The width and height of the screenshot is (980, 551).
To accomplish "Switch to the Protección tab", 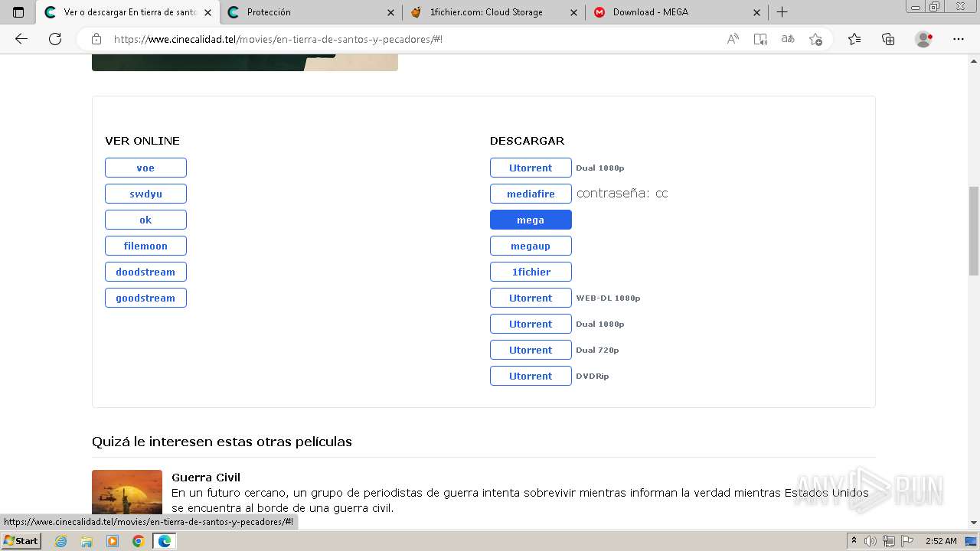I will click(311, 12).
